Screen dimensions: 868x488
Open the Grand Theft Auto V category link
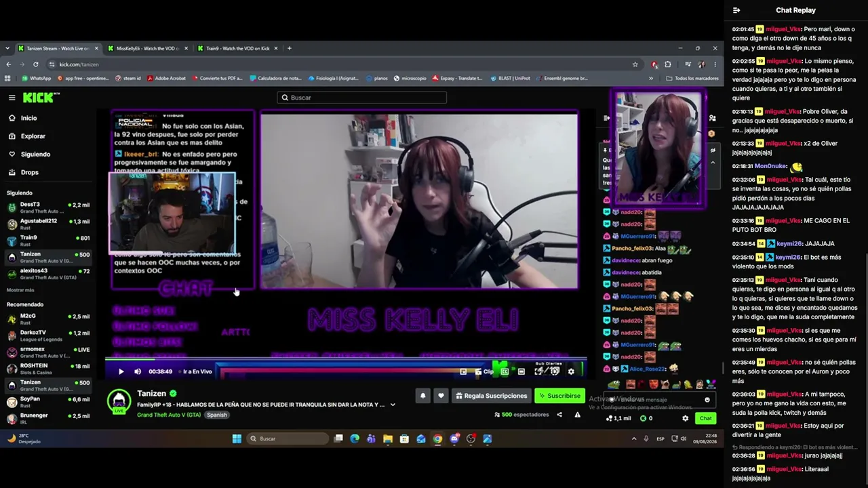pyautogui.click(x=169, y=415)
